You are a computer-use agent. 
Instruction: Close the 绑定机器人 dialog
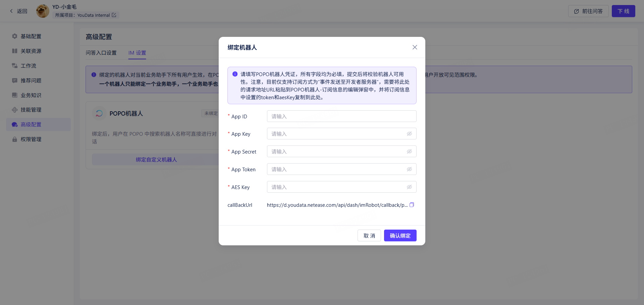[415, 47]
